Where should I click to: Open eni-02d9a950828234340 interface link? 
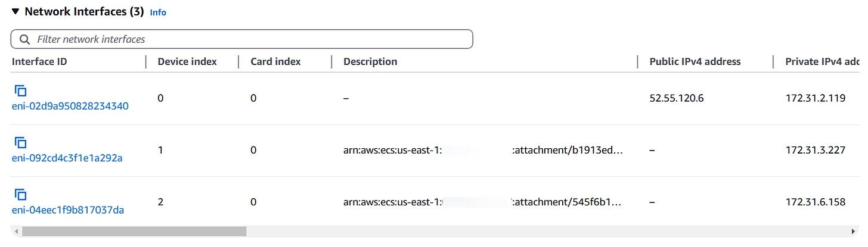coord(70,107)
